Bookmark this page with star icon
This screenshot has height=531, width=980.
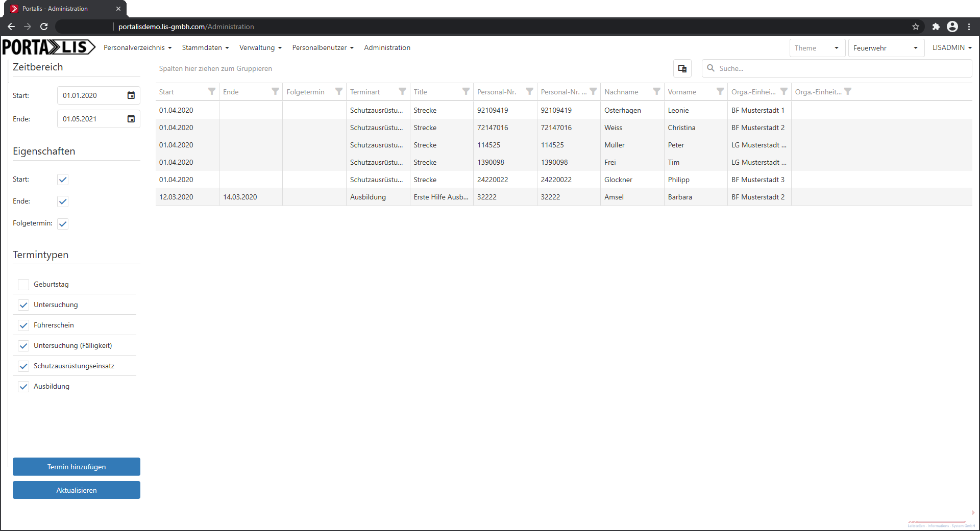(x=916, y=27)
